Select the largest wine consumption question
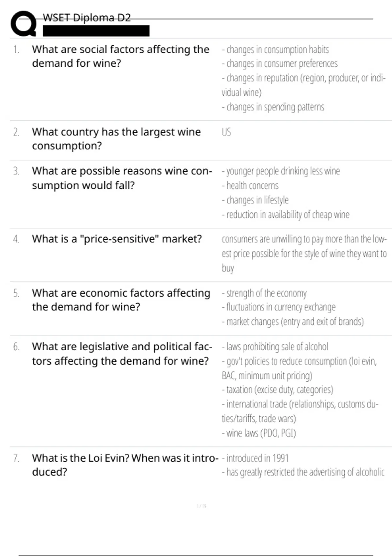The image size is (392, 556). (116, 139)
